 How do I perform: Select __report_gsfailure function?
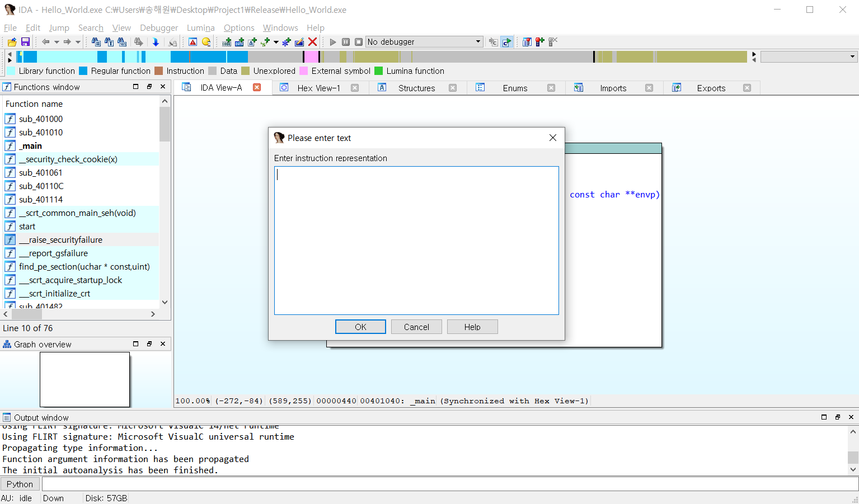pyautogui.click(x=81, y=253)
